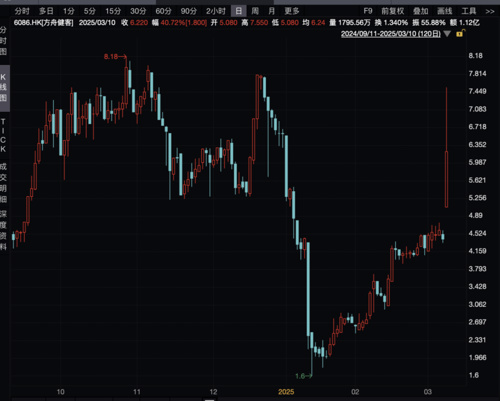Open 成交明细 in the sidebar
Screen dimensions: 500x401
coord(3,183)
